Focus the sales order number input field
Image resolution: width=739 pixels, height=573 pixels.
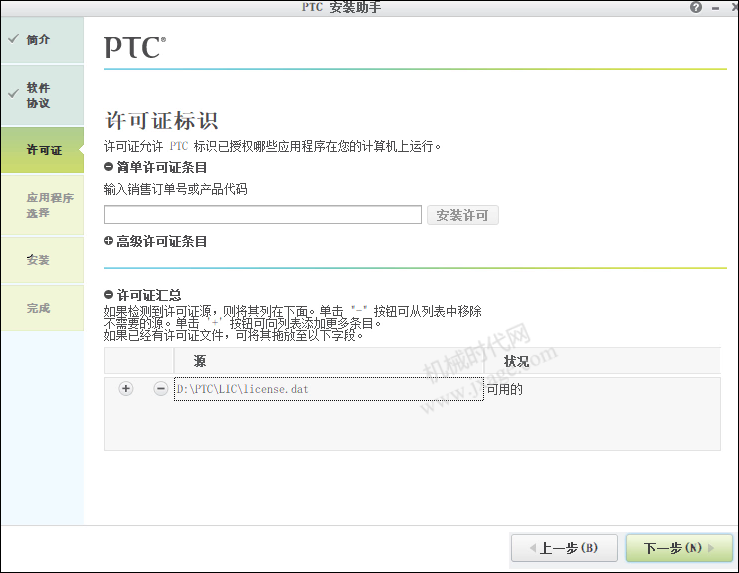click(263, 215)
